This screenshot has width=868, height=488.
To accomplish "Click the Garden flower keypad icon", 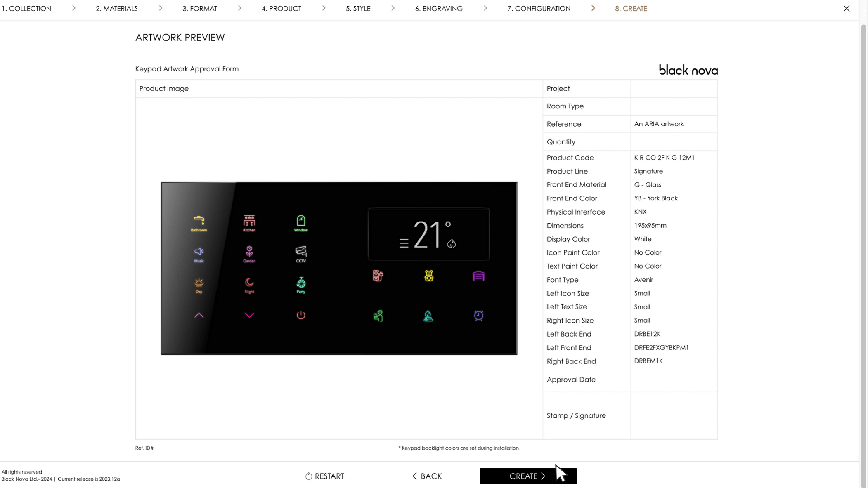I will (249, 251).
